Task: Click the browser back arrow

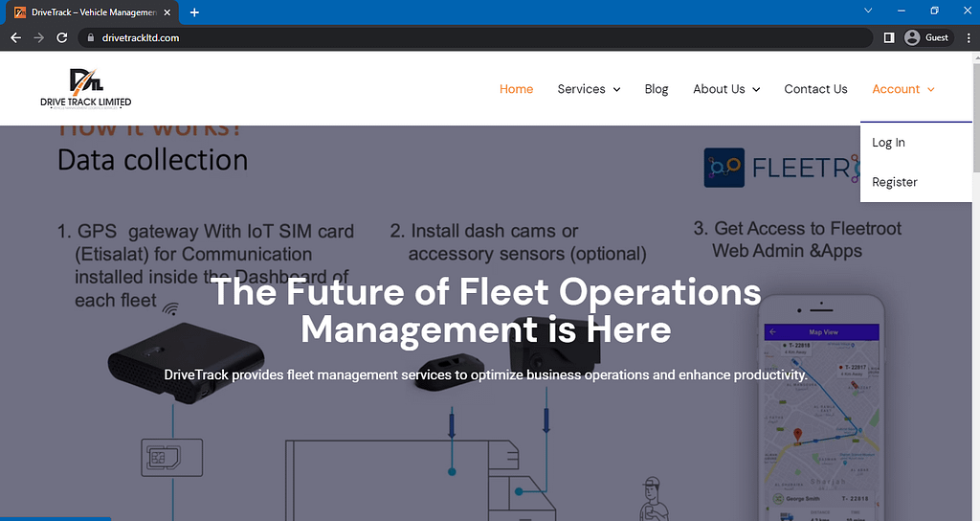Action: [15, 37]
